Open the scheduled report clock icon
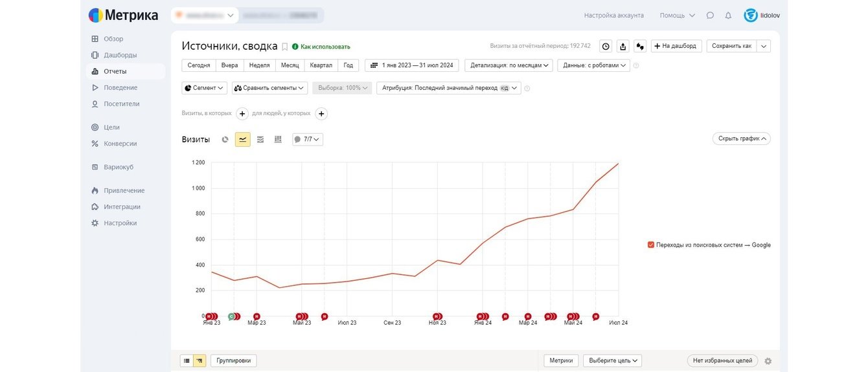The image size is (868, 372). pyautogui.click(x=606, y=46)
